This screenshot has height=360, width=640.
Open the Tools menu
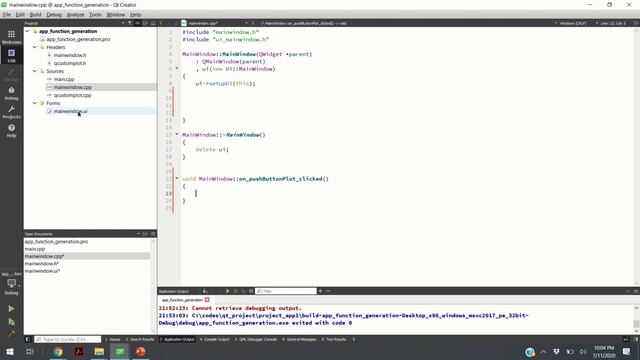click(x=95, y=15)
